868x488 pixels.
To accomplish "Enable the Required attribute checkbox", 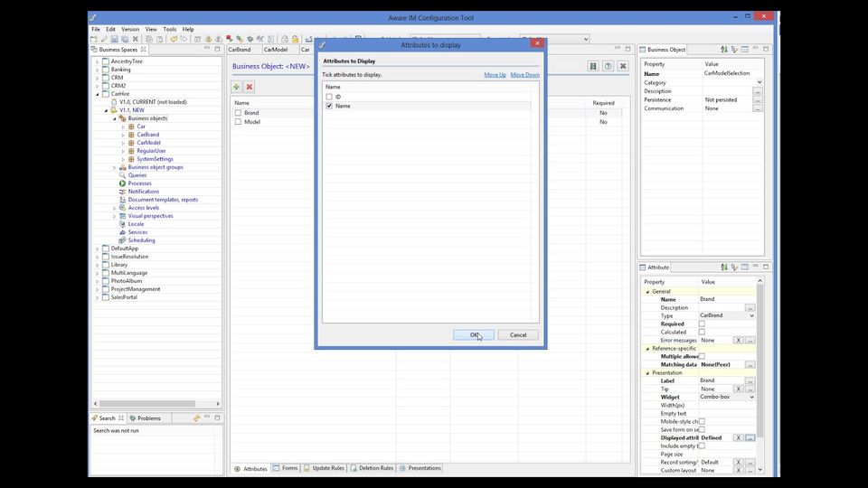I will (702, 324).
